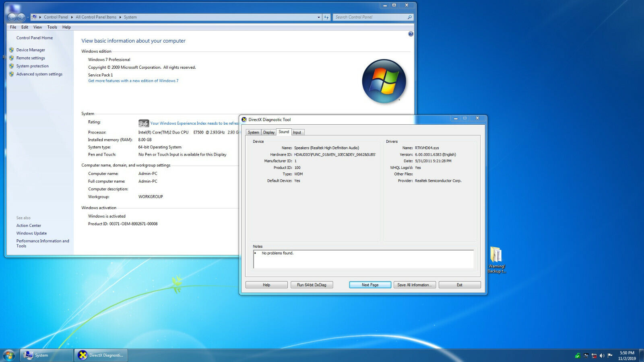
Task: Click the blue help question mark icon
Action: click(411, 34)
